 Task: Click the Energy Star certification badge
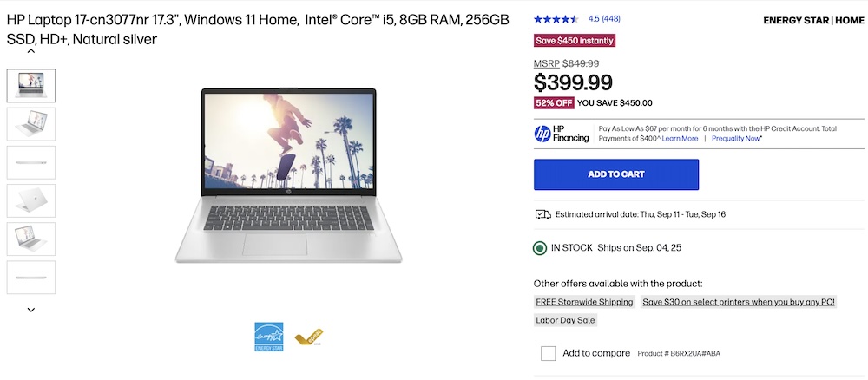click(268, 336)
